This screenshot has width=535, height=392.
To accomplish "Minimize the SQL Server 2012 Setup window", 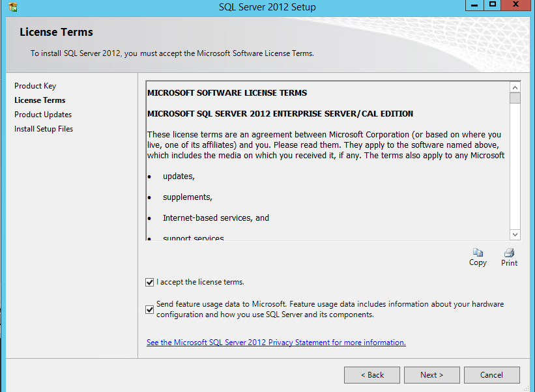I will (x=474, y=5).
